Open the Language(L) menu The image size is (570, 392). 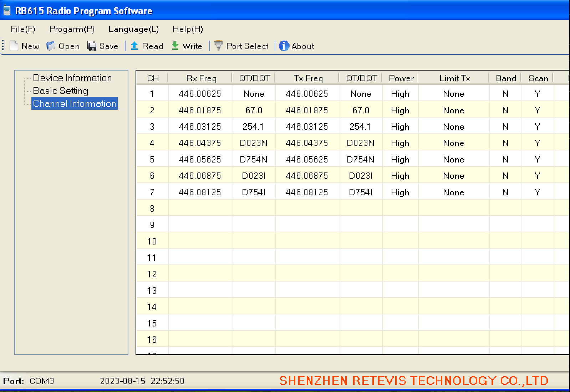click(134, 29)
